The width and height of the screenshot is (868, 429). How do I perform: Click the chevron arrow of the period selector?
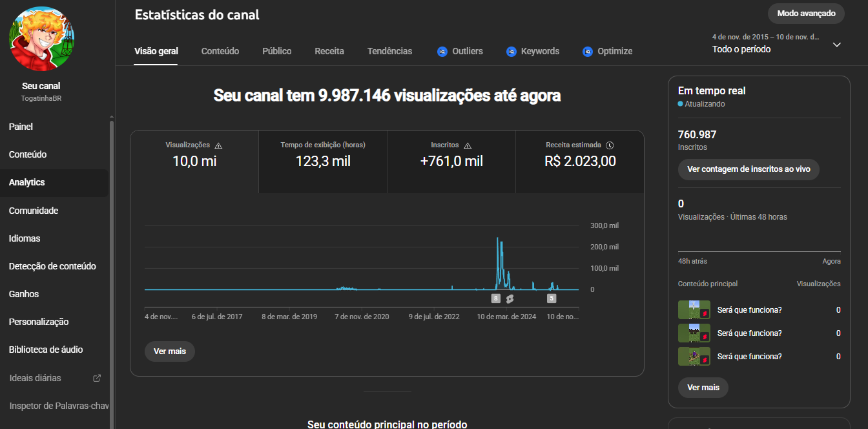pos(837,45)
